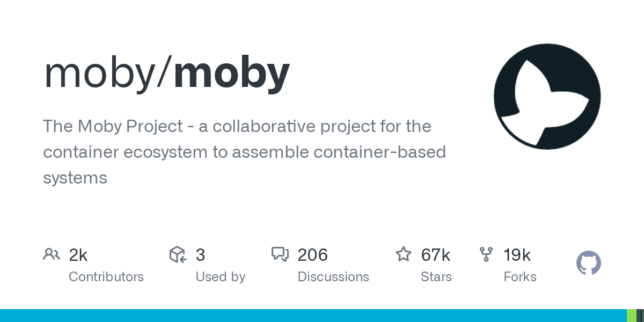
Task: Click the green language bar segment
Action: pos(632,316)
